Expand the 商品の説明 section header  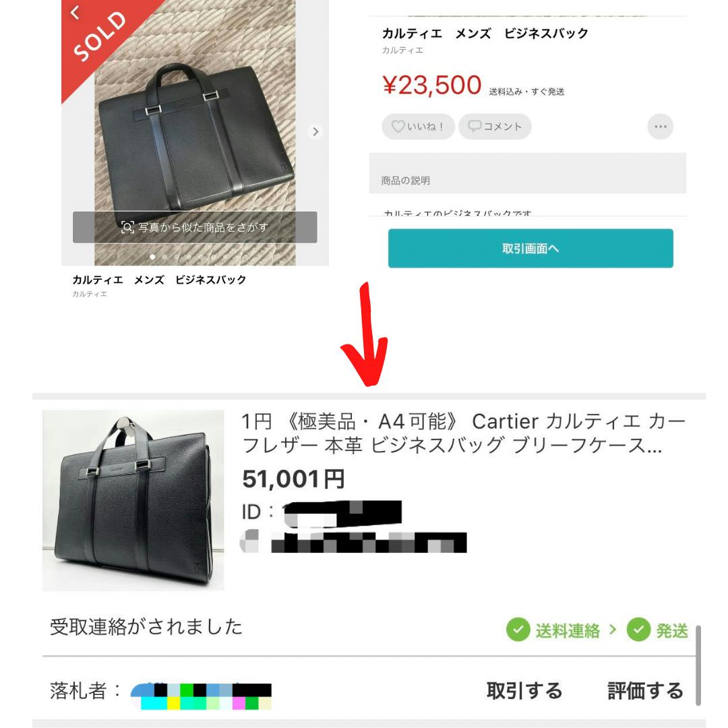click(527, 180)
